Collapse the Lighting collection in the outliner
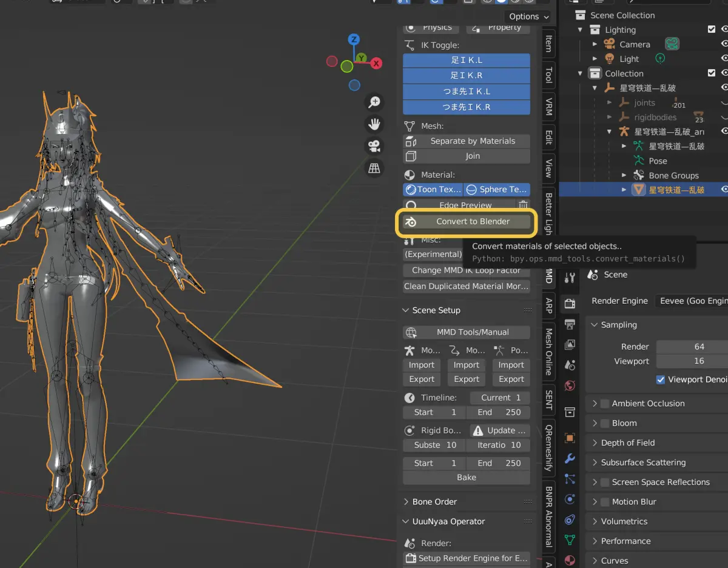Screen dimensions: 728x568 (x=581, y=30)
